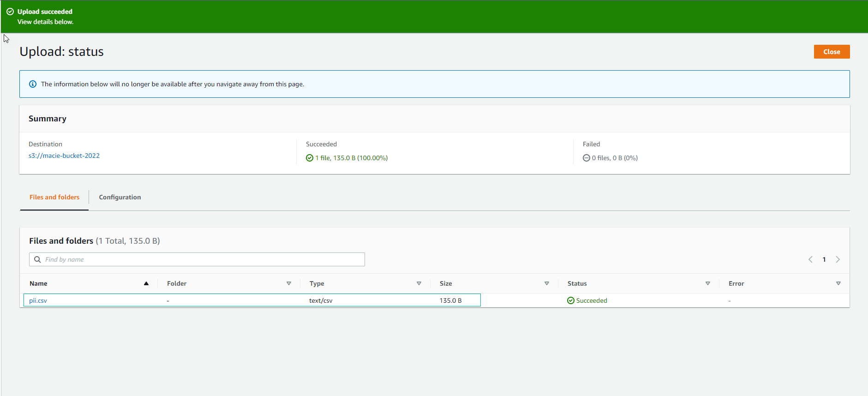Click the search magnifier icon
The image size is (868, 396).
(37, 259)
